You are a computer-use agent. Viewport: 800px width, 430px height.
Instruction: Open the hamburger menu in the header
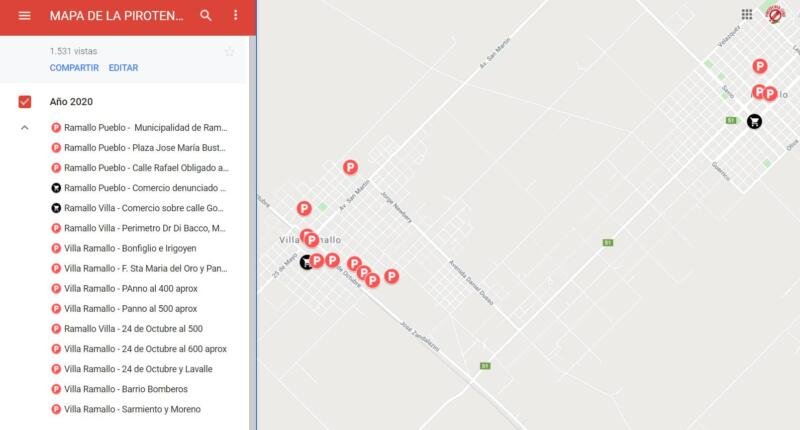coord(24,16)
